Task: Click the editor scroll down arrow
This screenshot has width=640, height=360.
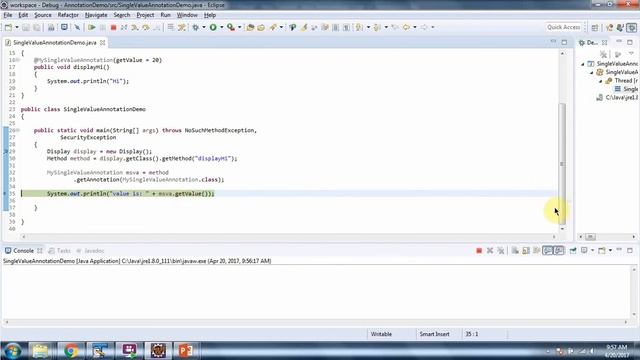Action: [562, 229]
